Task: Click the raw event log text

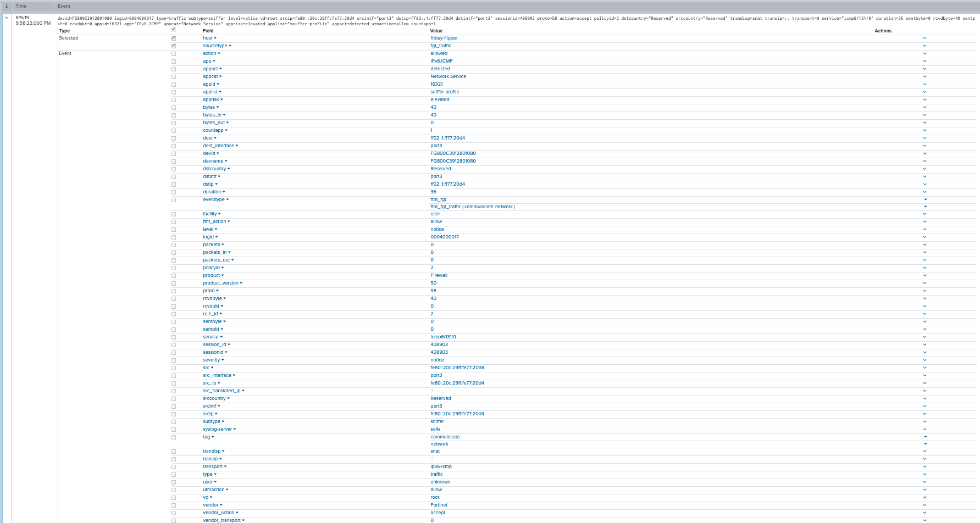Action: (x=516, y=21)
